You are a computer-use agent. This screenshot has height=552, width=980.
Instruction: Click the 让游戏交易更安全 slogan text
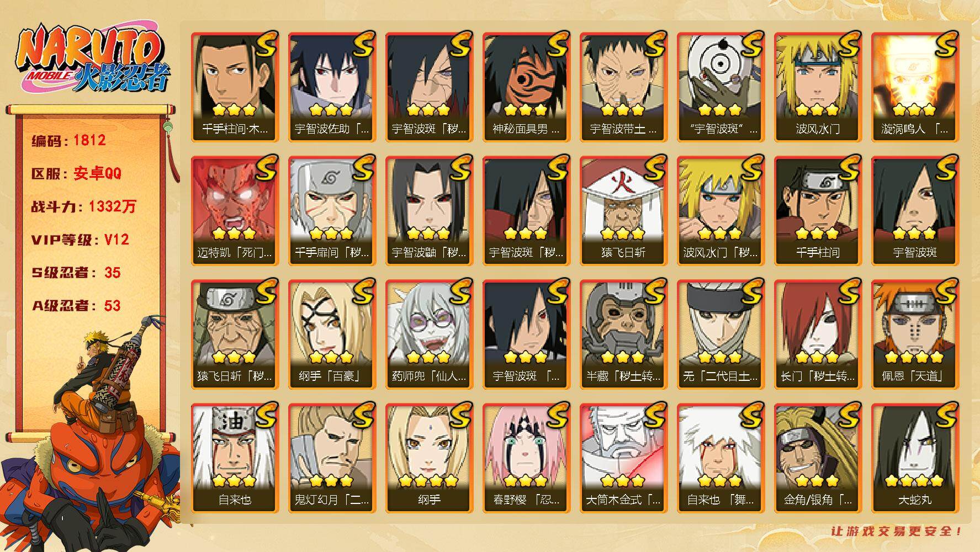(897, 532)
